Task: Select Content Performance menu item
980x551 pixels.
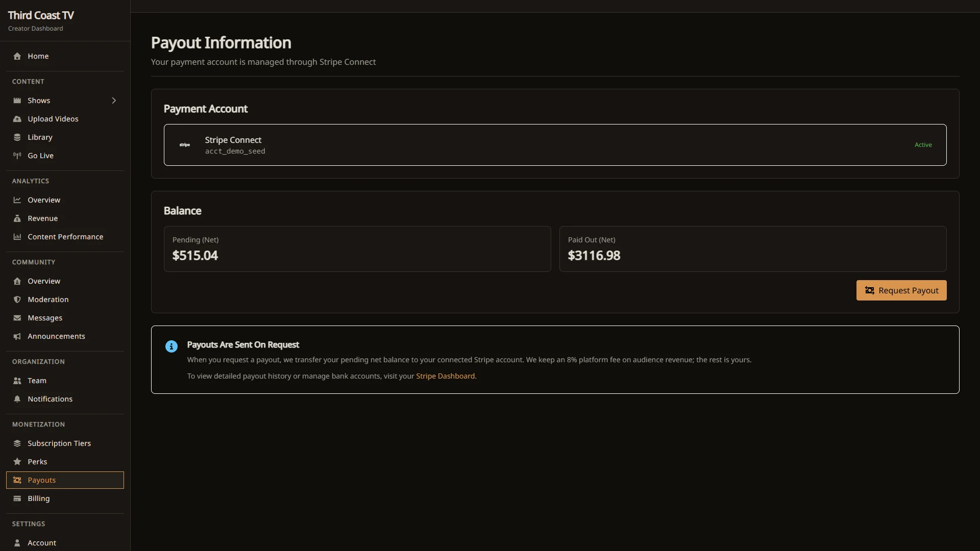Action: point(65,237)
